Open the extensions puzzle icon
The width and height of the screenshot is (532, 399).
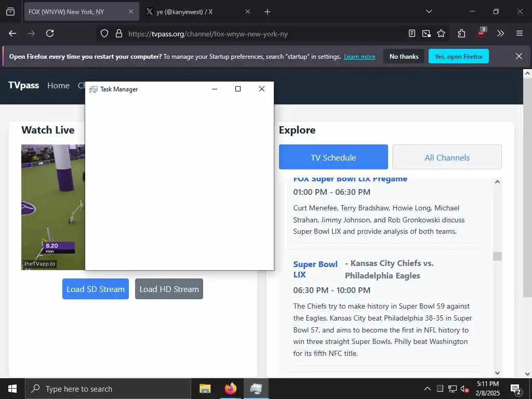pos(461,33)
